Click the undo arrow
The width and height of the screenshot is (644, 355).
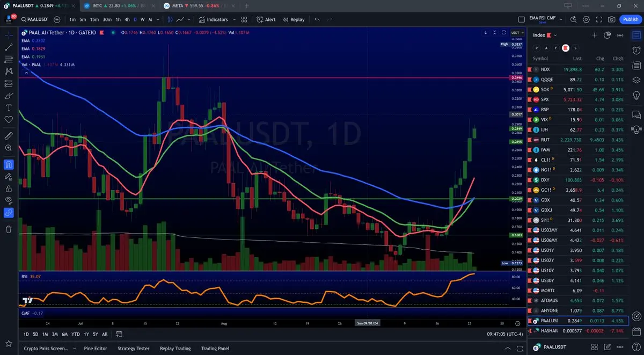[317, 19]
